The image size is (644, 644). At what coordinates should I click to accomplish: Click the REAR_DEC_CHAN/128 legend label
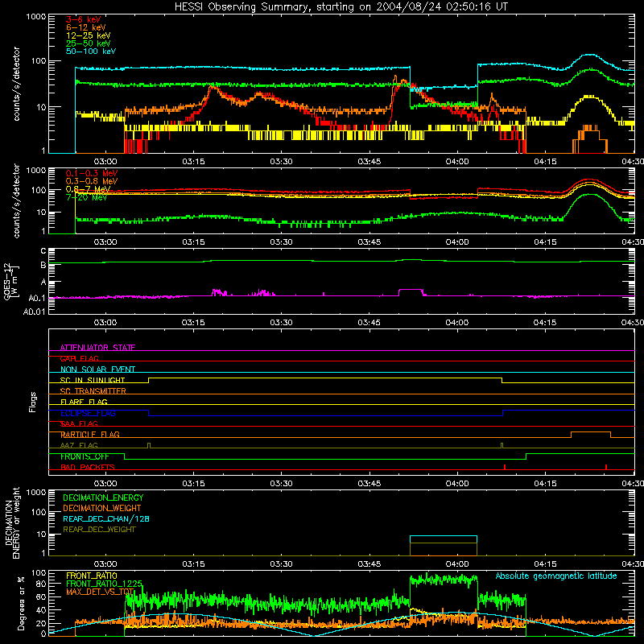point(106,518)
